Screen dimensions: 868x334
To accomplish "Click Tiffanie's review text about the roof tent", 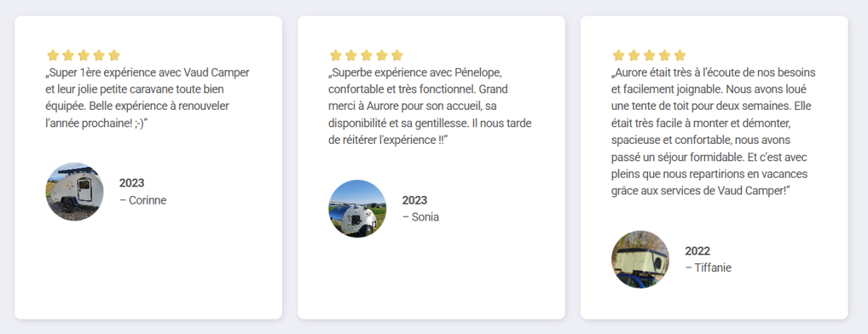I will [x=713, y=132].
